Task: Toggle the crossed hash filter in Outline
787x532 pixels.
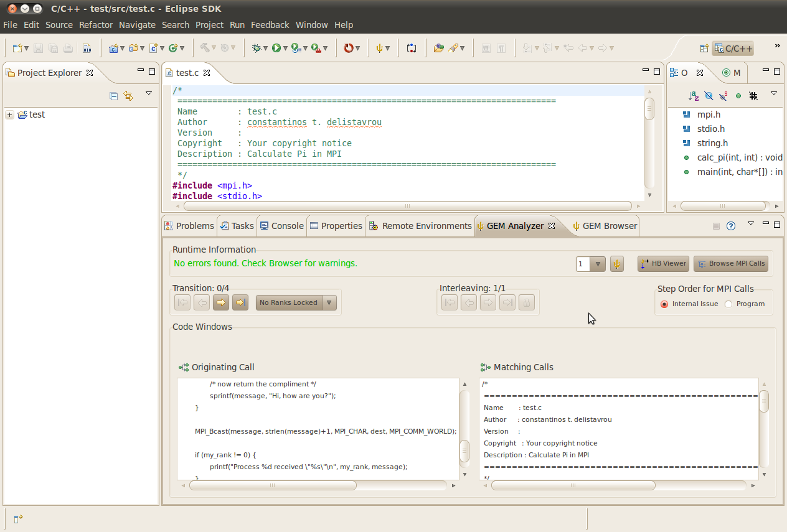Action: pos(753,96)
